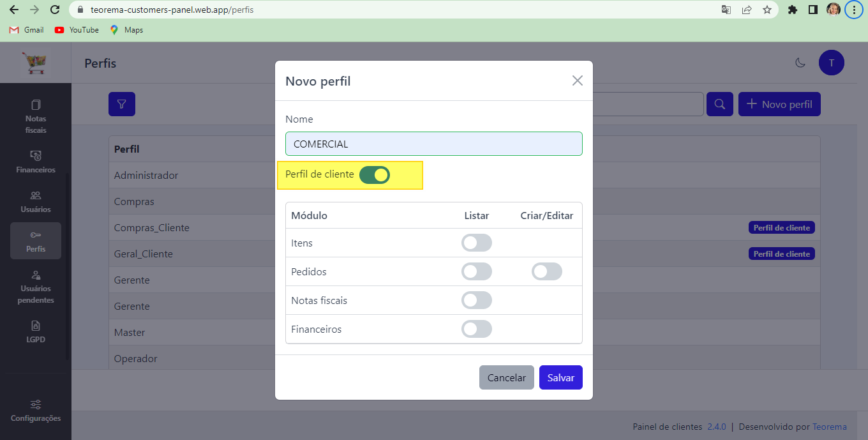Click the filter funnel button
Screen dimensions: 868x440
122,104
